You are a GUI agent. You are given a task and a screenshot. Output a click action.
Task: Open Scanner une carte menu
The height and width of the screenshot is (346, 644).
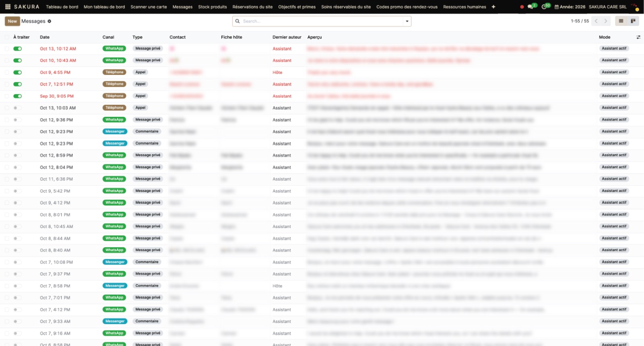[149, 7]
